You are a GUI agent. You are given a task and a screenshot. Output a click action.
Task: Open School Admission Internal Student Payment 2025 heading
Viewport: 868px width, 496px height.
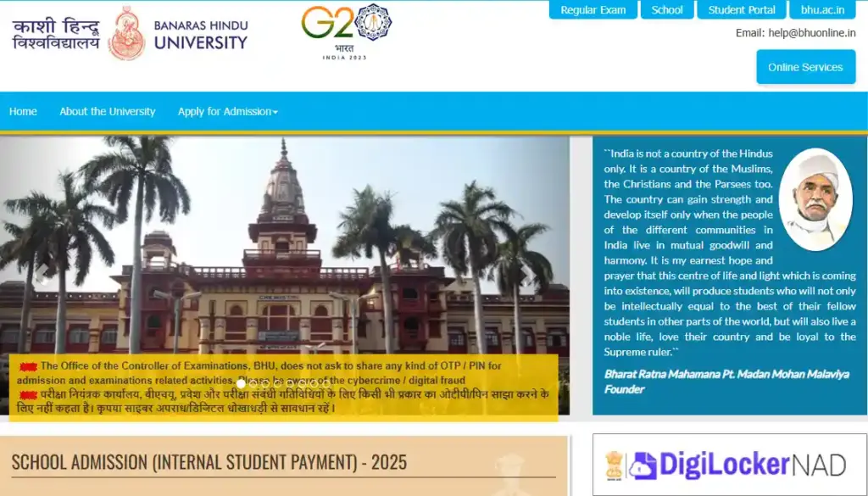tap(209, 462)
